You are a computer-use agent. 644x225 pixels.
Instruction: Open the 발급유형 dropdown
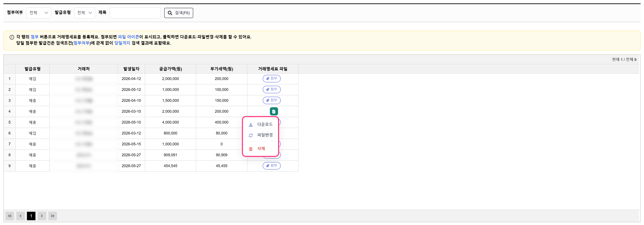pos(85,13)
